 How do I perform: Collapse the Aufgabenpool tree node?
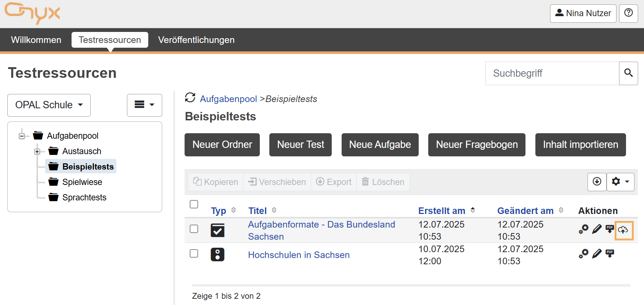(22, 136)
